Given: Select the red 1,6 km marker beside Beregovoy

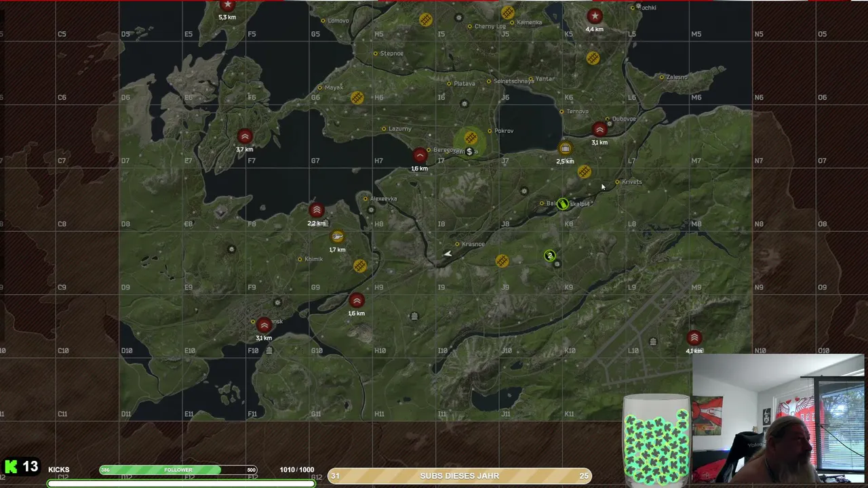Looking at the screenshot, I should point(420,156).
